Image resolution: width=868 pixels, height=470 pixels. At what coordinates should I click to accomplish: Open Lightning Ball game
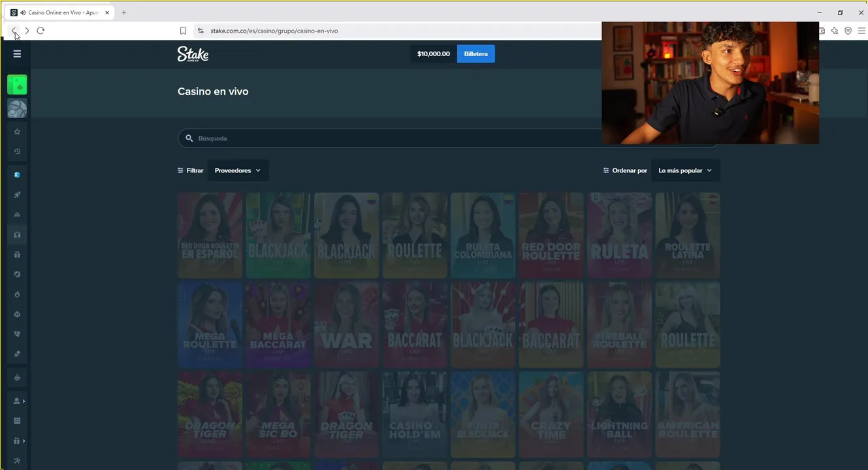tap(619, 415)
